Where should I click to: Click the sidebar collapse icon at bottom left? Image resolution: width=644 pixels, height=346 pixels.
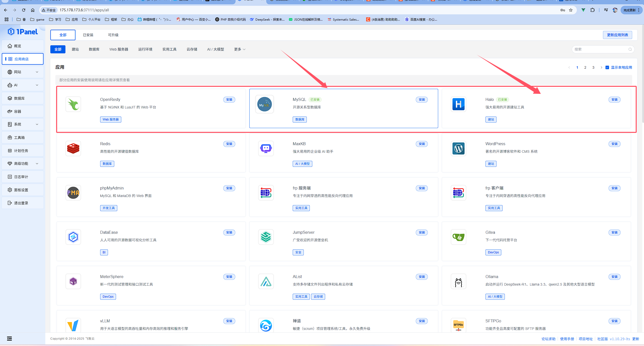click(9, 338)
